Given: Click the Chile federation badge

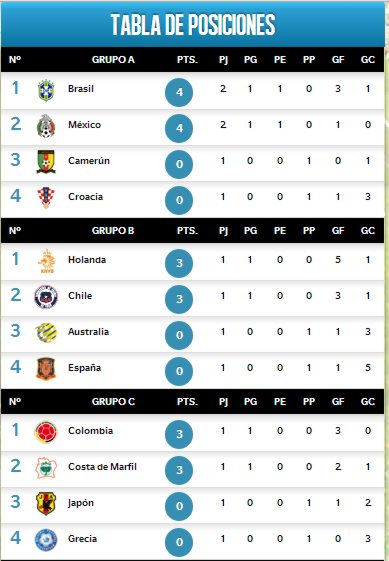Looking at the screenshot, I should click(x=46, y=297).
